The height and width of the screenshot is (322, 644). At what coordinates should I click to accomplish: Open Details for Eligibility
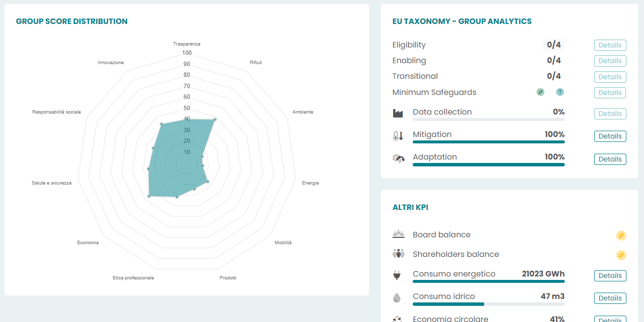(x=610, y=45)
